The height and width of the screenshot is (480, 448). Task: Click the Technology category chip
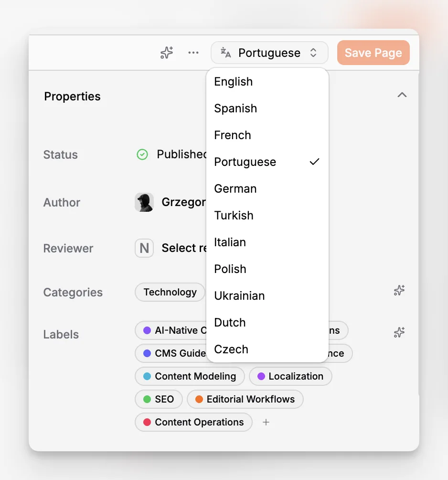pyautogui.click(x=170, y=292)
